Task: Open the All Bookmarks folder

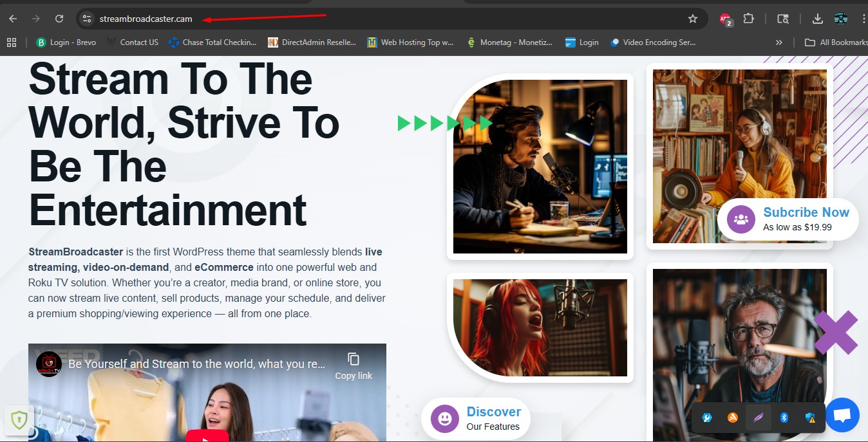Action: (x=835, y=42)
